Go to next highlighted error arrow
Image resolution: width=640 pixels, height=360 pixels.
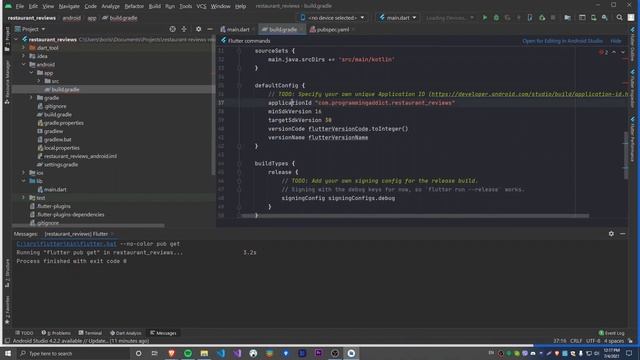(x=622, y=52)
